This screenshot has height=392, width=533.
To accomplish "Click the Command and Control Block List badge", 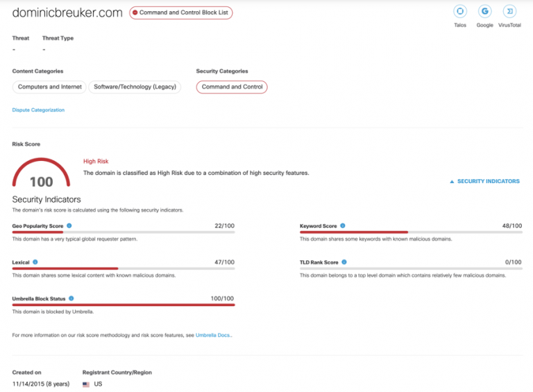I will 181,12.
